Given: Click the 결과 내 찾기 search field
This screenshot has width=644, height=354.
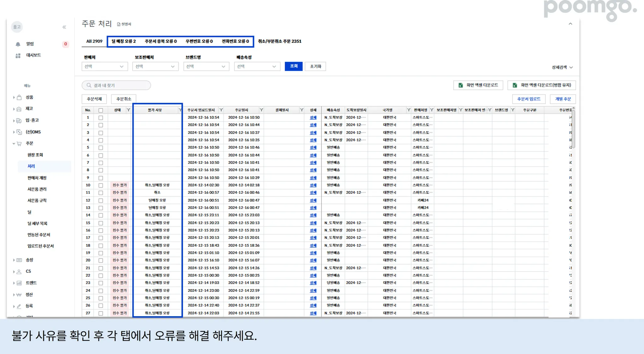Looking at the screenshot, I should (x=116, y=85).
